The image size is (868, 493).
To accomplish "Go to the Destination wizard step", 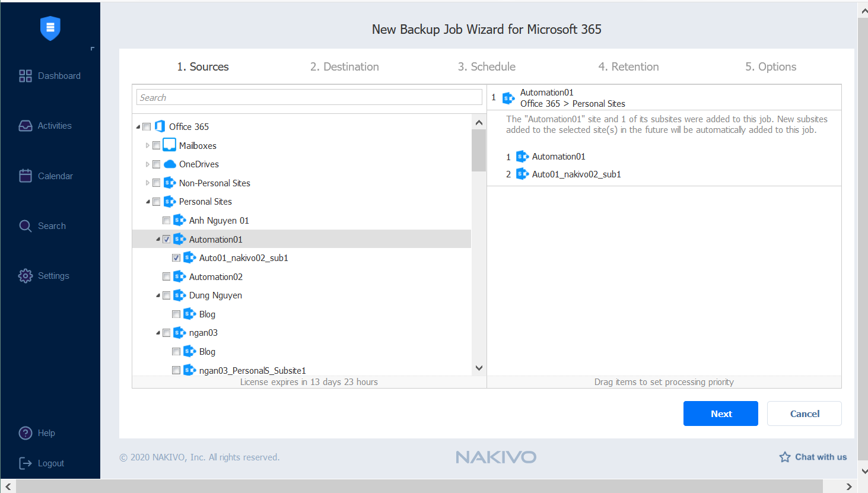I will 345,66.
